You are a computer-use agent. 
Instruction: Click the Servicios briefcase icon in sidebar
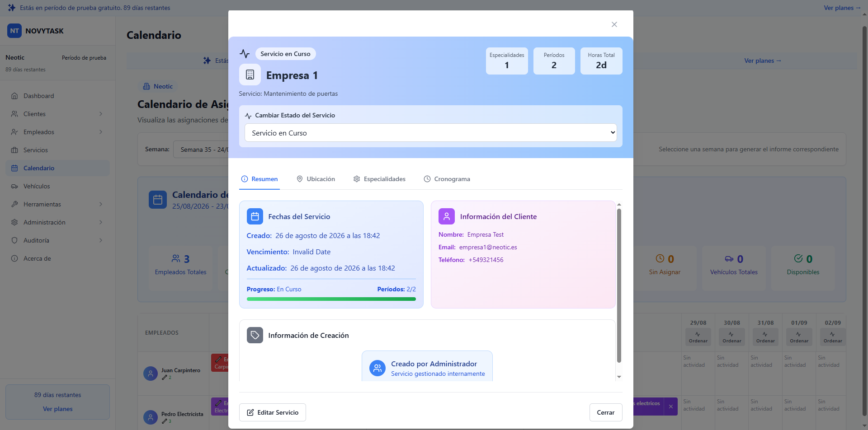14,150
